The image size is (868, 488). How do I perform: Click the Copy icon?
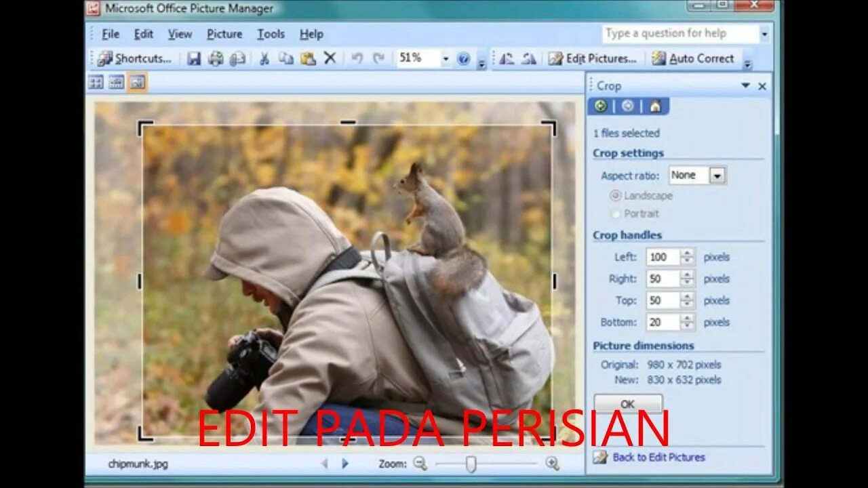click(x=286, y=59)
